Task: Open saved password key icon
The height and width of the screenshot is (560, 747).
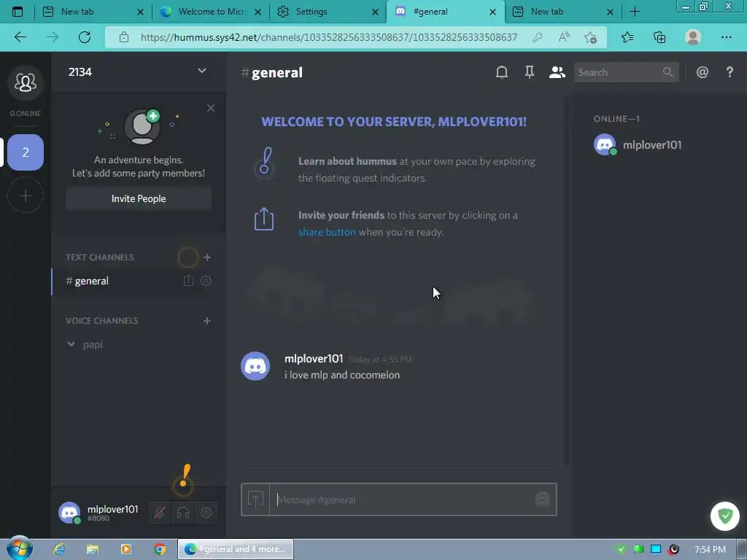Action: pyautogui.click(x=538, y=37)
